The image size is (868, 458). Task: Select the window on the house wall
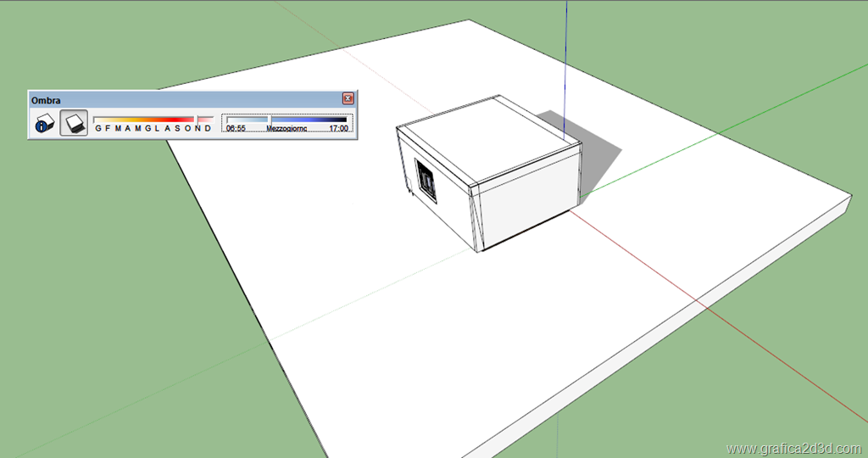(426, 179)
